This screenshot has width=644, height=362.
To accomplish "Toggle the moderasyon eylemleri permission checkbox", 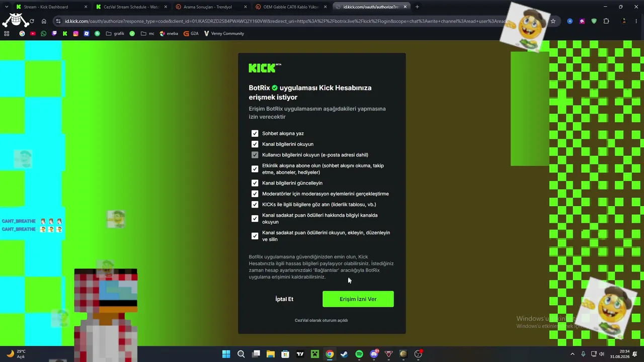I will click(x=255, y=194).
